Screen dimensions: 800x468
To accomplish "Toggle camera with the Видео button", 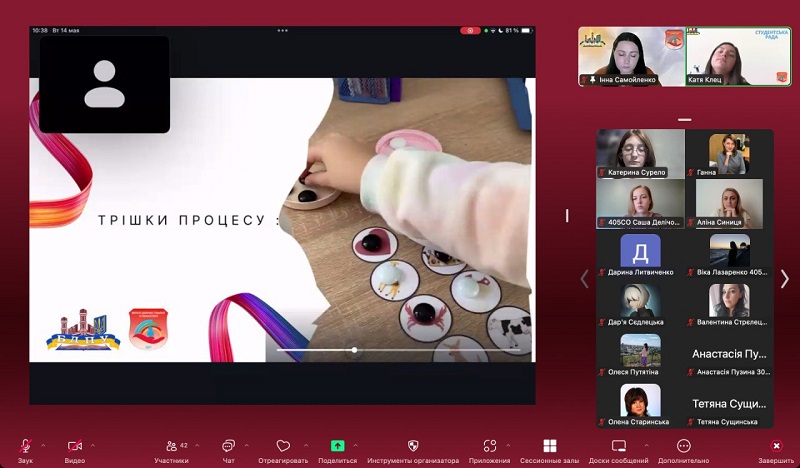I will (x=75, y=446).
